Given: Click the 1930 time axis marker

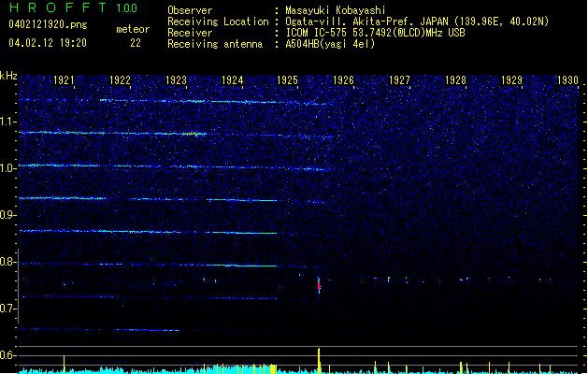Looking at the screenshot, I should (x=567, y=80).
